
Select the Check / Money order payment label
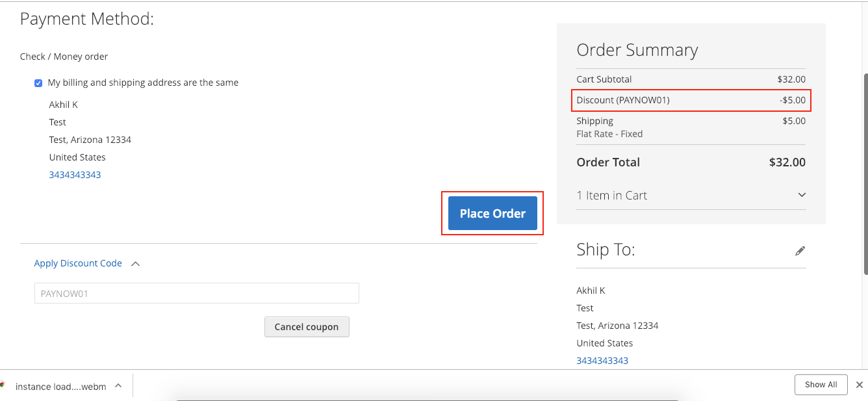[x=64, y=57]
